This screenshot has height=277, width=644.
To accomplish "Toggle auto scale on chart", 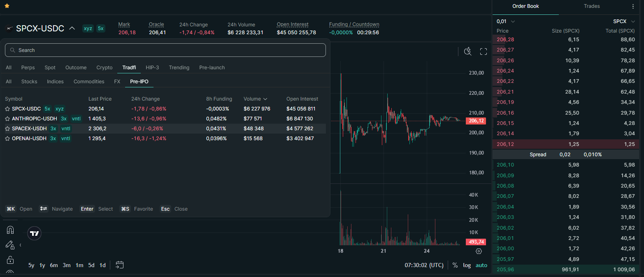I will 481,265.
